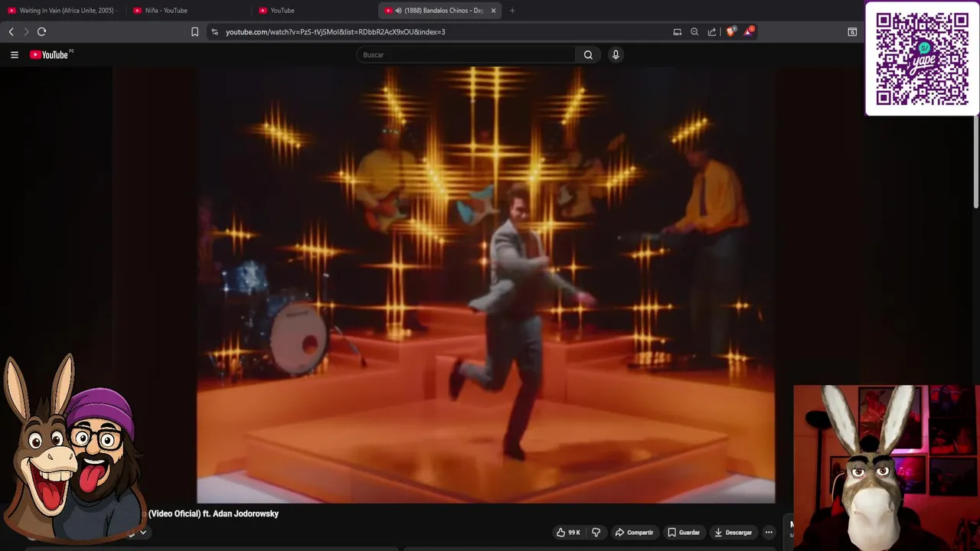The image size is (980, 551).
Task: Switch to Niña - YouTube tab
Action: tap(187, 11)
